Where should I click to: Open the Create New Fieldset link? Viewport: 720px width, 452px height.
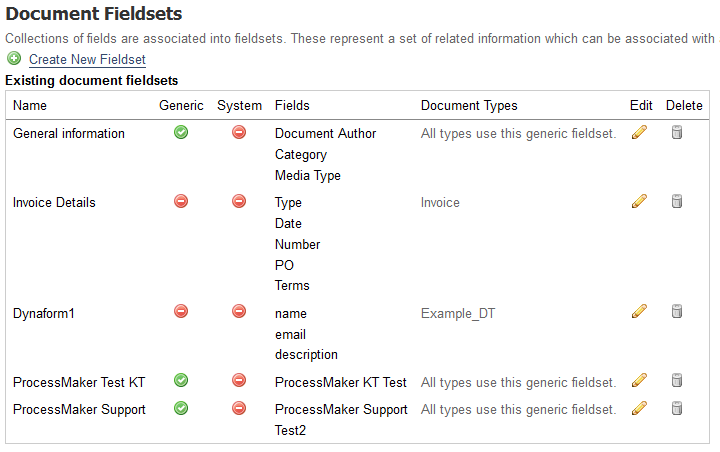87,60
